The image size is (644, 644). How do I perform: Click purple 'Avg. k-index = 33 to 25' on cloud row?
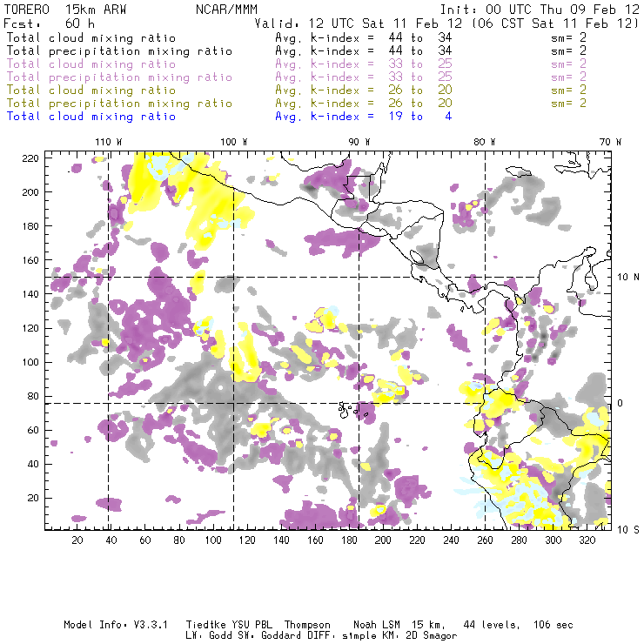(x=364, y=64)
